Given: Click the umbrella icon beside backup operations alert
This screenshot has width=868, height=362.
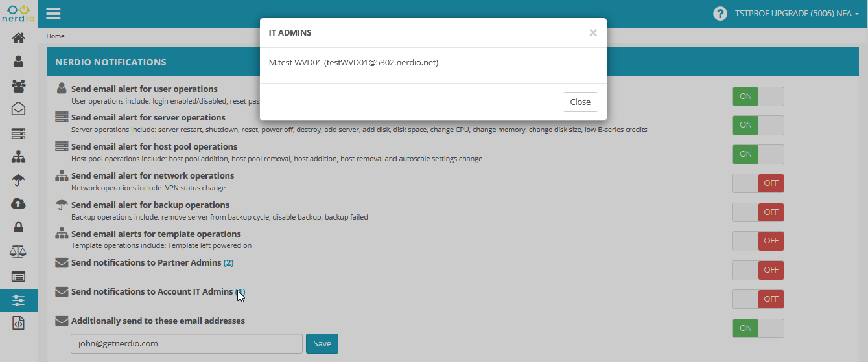Looking at the screenshot, I should pos(62,204).
